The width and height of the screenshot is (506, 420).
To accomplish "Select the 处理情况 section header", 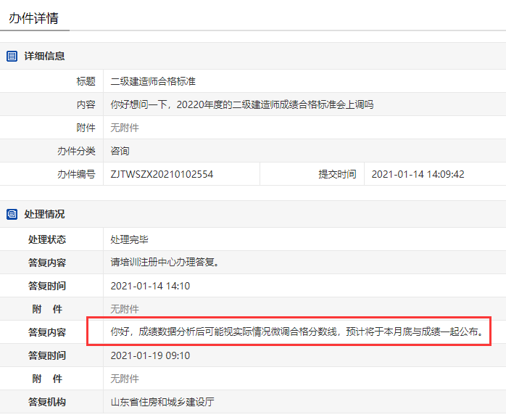I will pyautogui.click(x=253, y=214).
